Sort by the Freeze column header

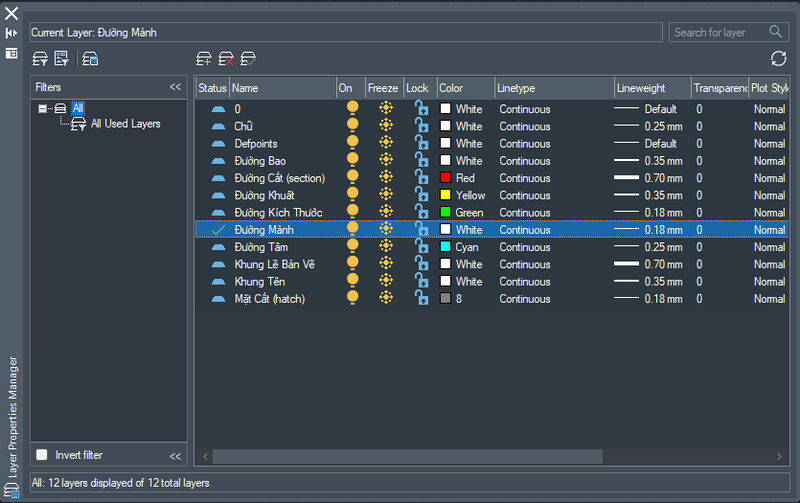384,88
